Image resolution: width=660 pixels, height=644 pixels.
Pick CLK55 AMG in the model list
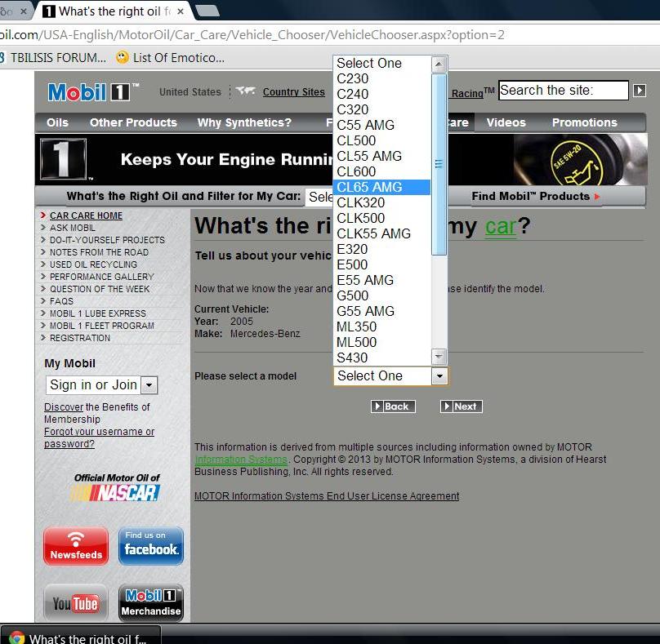382,234
